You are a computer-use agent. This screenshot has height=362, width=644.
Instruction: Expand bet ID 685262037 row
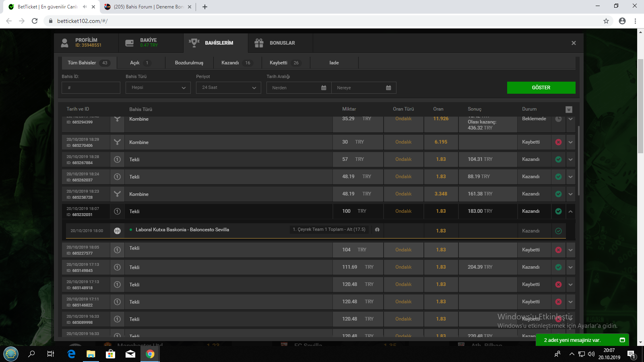coord(570,177)
